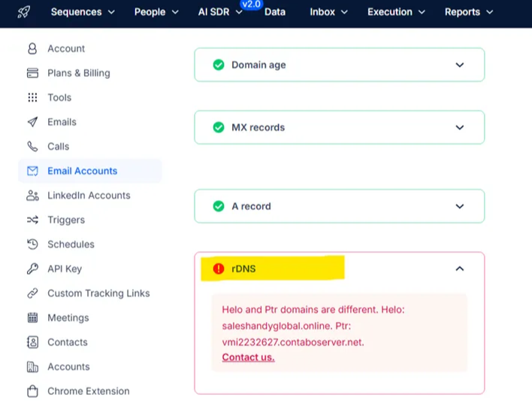Viewport: 532px width, 407px height.
Task: Open LinkedIn Accounts settings
Action: (89, 196)
